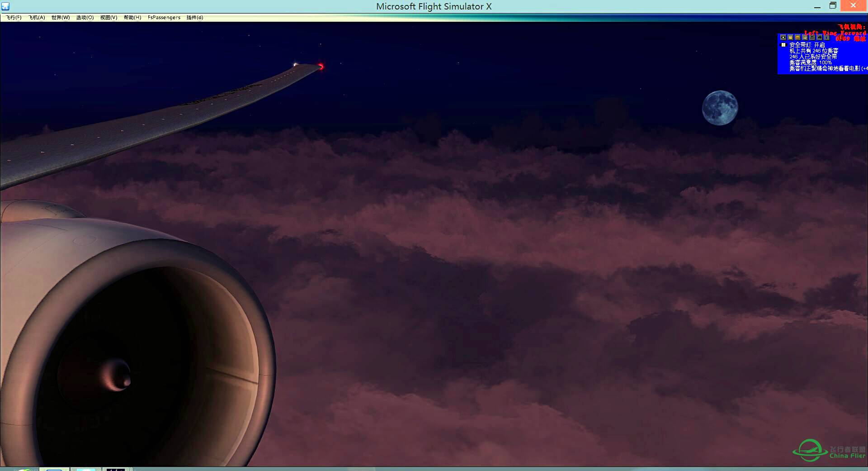Screen dimensions: 868x471
Task: Open the 视图(V) views menu
Action: 108,18
